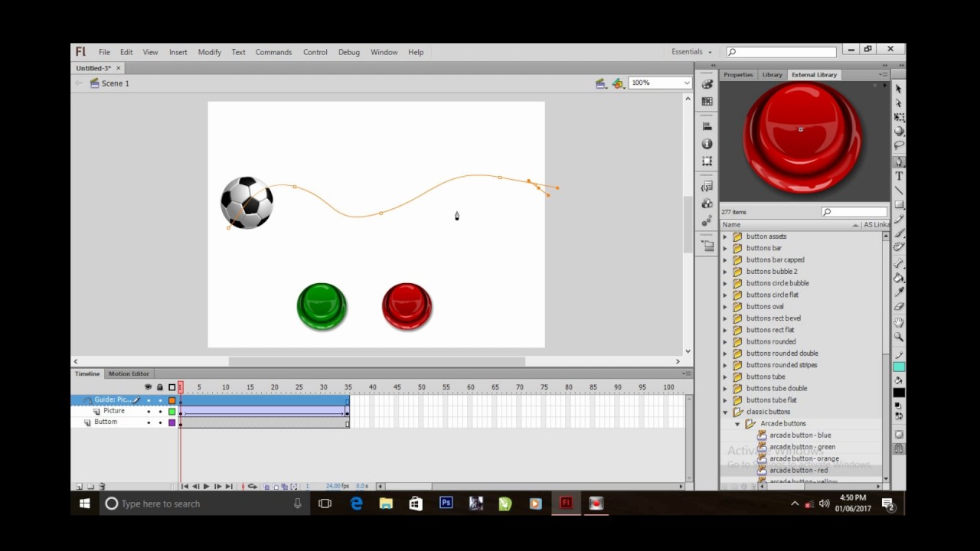The width and height of the screenshot is (980, 551).
Task: Click the black fill color swatch
Action: click(x=899, y=393)
